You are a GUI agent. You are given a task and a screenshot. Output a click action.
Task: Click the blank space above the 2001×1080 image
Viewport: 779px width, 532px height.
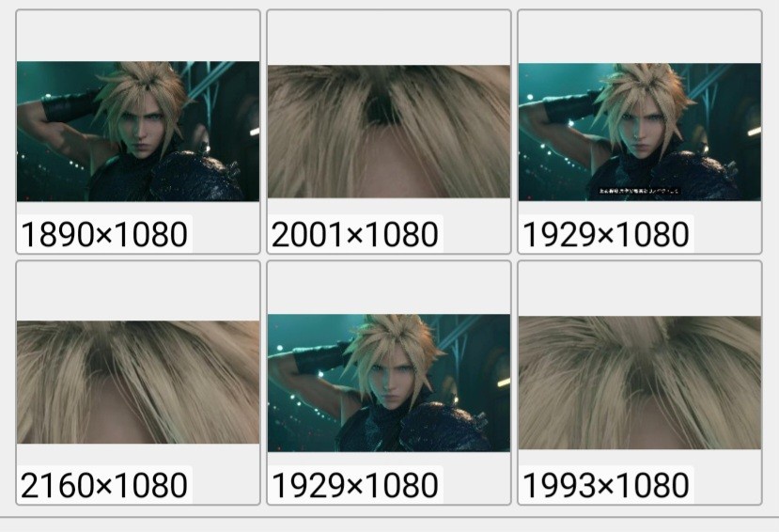(388, 38)
